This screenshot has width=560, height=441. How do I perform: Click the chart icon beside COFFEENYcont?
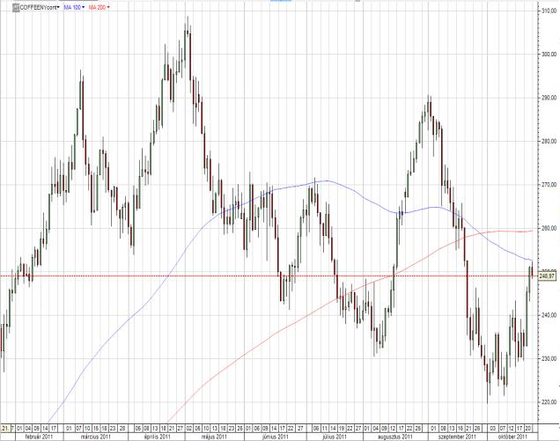click(15, 7)
